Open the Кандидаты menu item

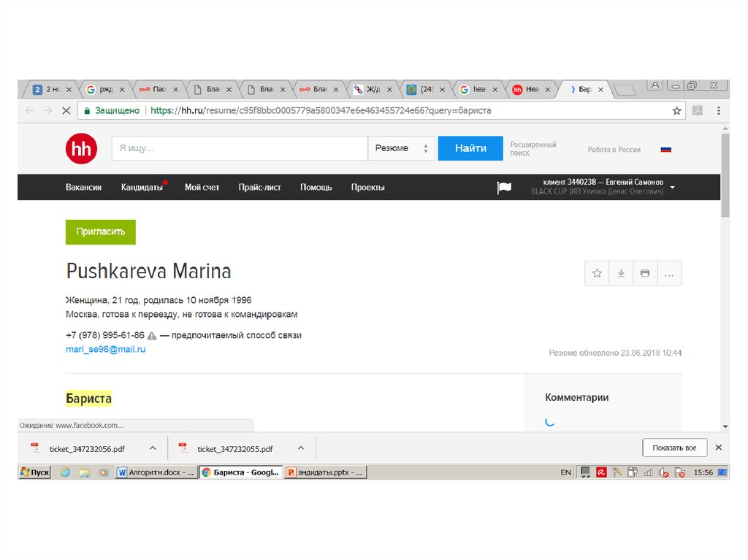(x=142, y=188)
